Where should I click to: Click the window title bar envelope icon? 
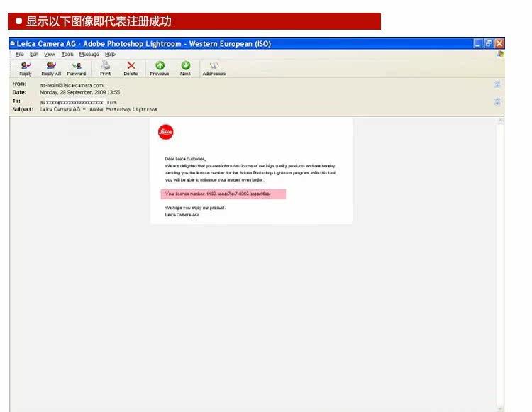tap(13, 43)
